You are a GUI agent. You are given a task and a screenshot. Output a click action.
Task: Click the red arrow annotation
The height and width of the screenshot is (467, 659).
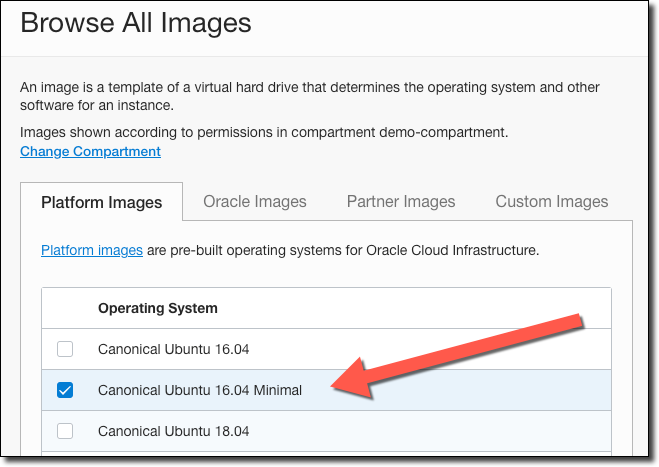point(460,357)
